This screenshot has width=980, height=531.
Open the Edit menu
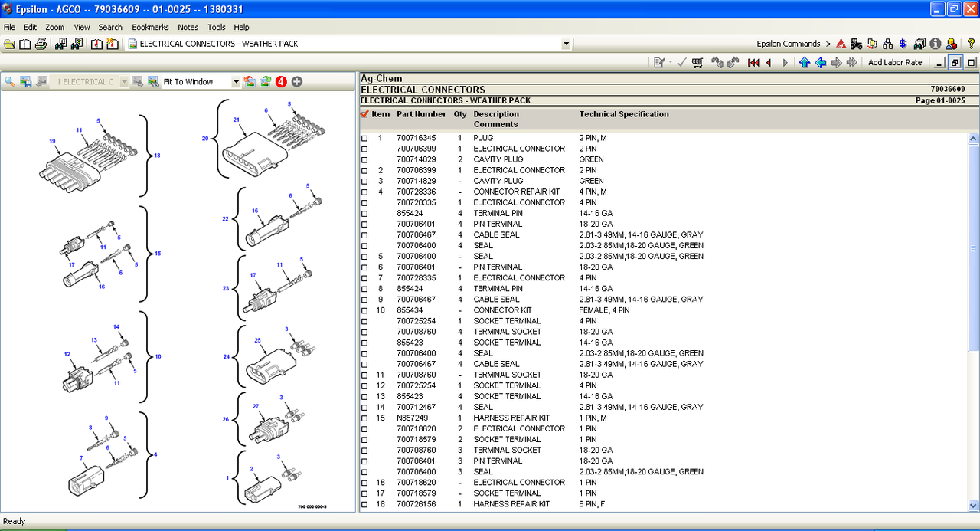click(x=30, y=27)
